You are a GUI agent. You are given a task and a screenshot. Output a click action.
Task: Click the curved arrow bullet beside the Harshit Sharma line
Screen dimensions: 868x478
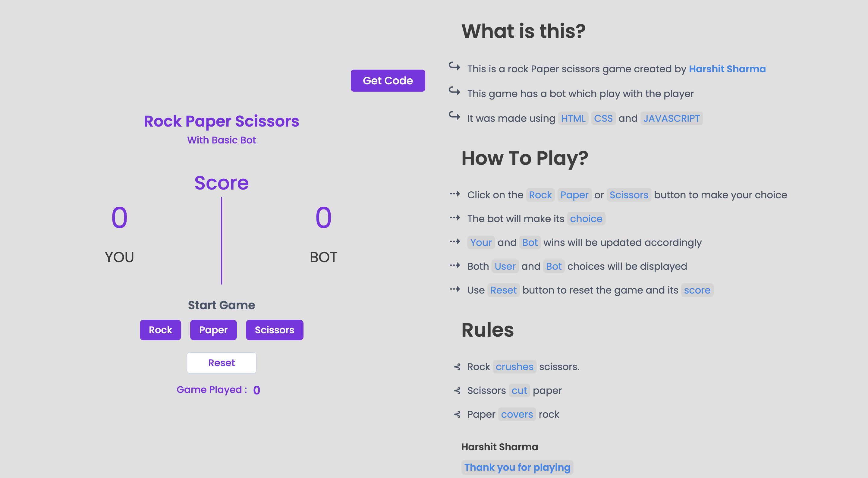[x=454, y=66]
